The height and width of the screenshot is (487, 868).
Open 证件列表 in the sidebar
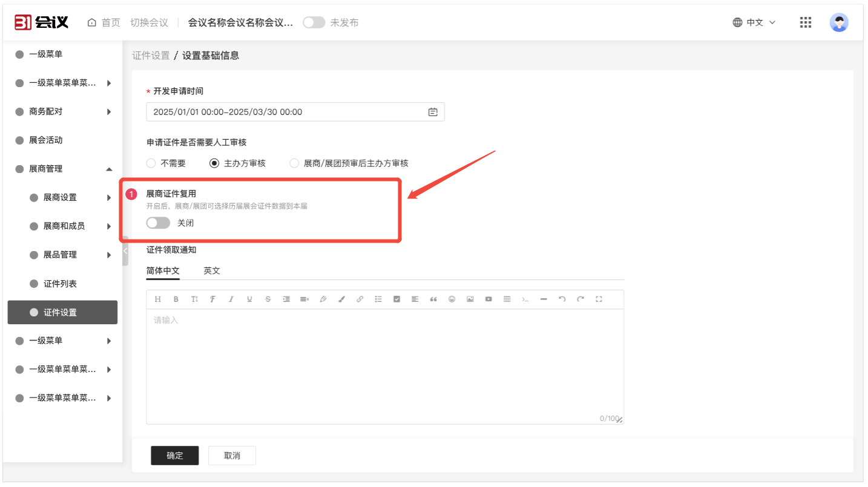[x=60, y=284]
